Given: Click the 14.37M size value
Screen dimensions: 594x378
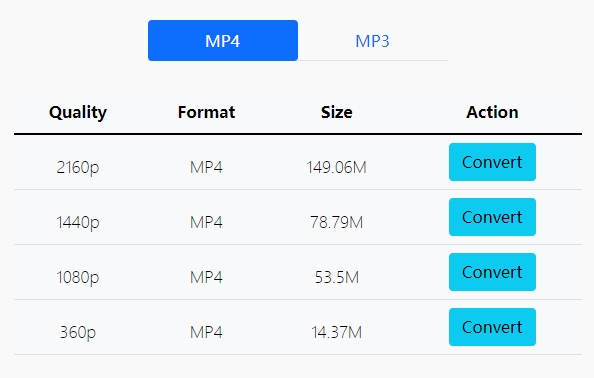Looking at the screenshot, I should (x=336, y=332).
